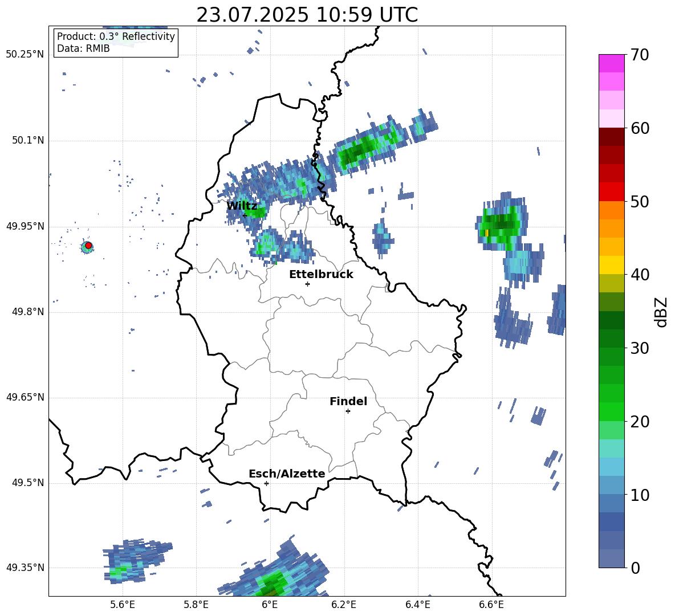Click the magenta top colorbar segment
The width and height of the screenshot is (675, 616).
(x=611, y=63)
